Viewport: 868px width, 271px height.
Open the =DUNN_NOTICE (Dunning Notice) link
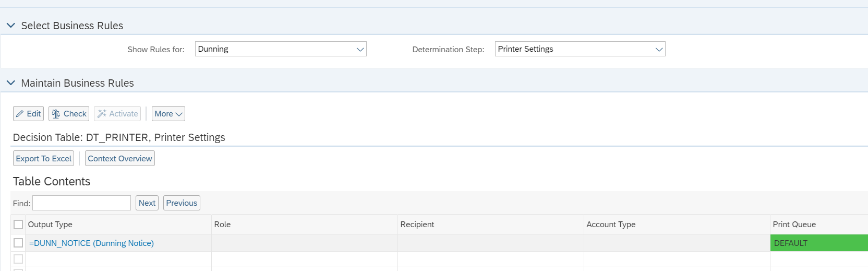[x=91, y=243]
